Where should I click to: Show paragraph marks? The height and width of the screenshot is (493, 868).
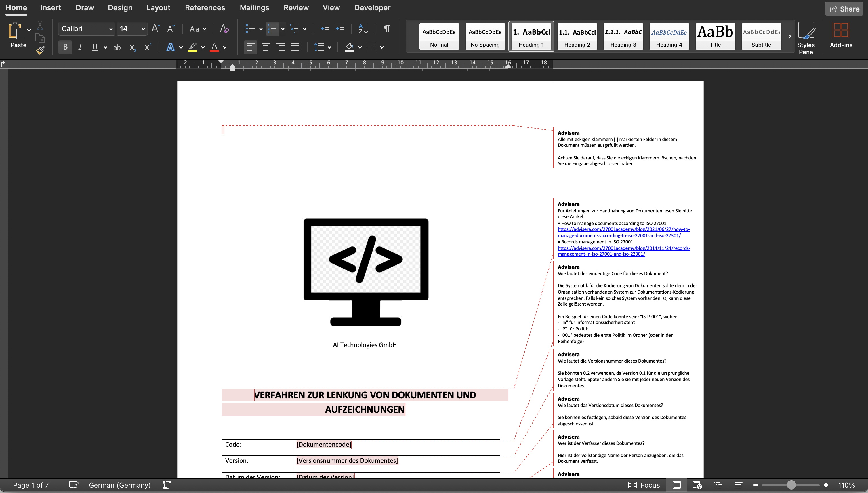click(x=387, y=29)
